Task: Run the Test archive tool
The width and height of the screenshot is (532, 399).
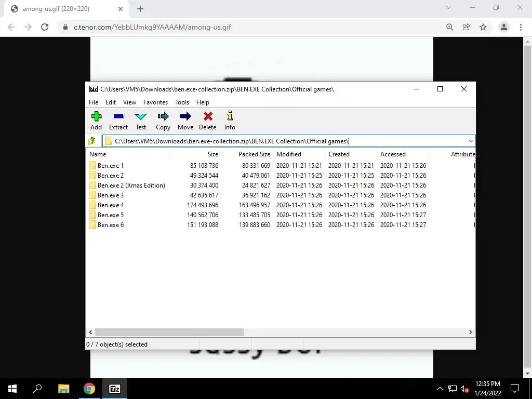Action: point(141,116)
